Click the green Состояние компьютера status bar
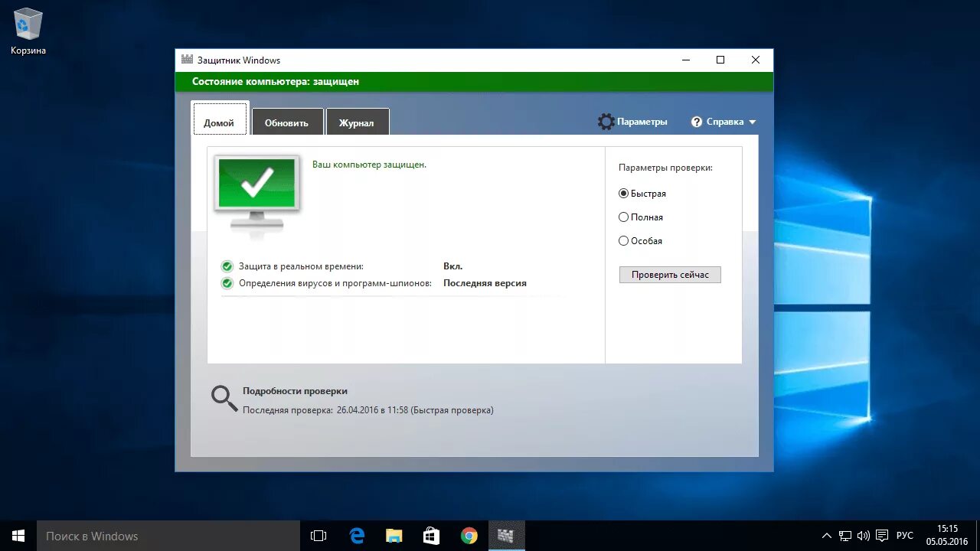The image size is (980, 551). coord(474,82)
